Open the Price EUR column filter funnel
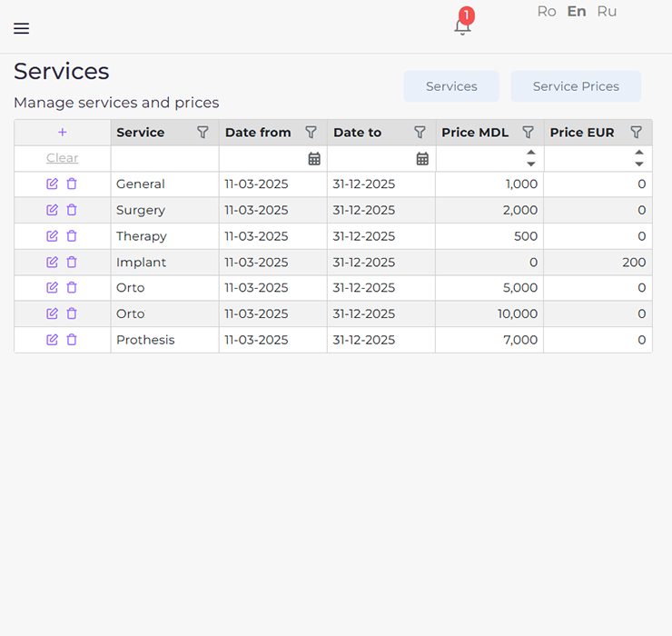This screenshot has height=636, width=672. pyautogui.click(x=637, y=132)
